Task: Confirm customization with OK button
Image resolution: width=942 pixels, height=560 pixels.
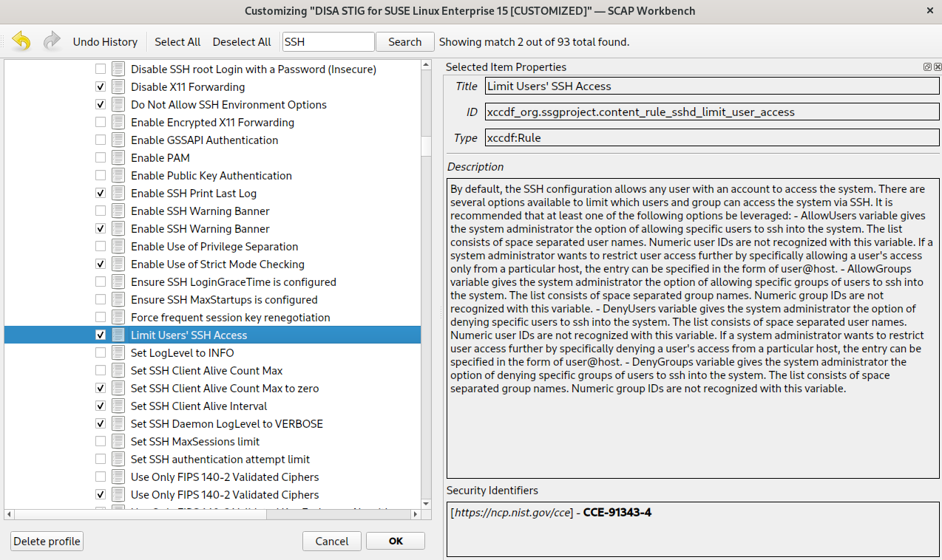Action: [x=396, y=542]
